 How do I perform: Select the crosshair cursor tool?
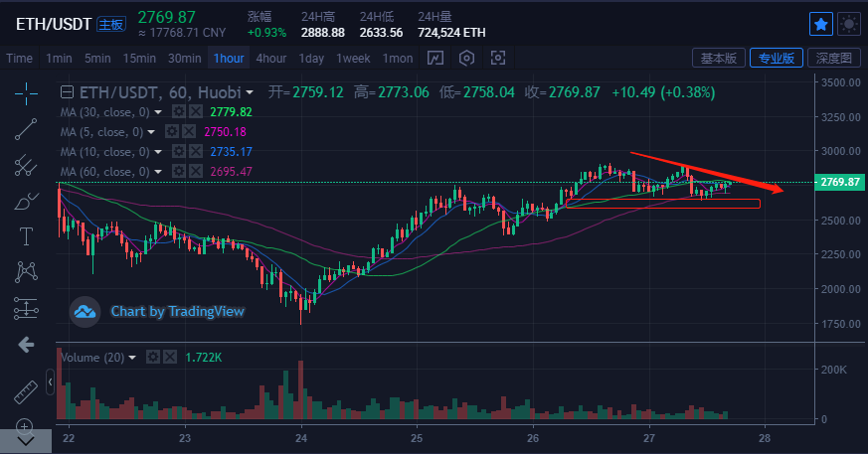click(x=26, y=92)
